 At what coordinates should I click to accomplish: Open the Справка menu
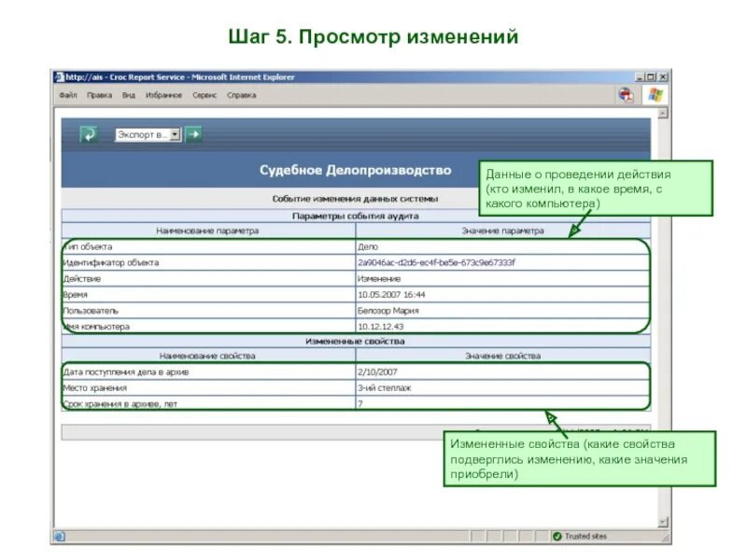[x=242, y=95]
